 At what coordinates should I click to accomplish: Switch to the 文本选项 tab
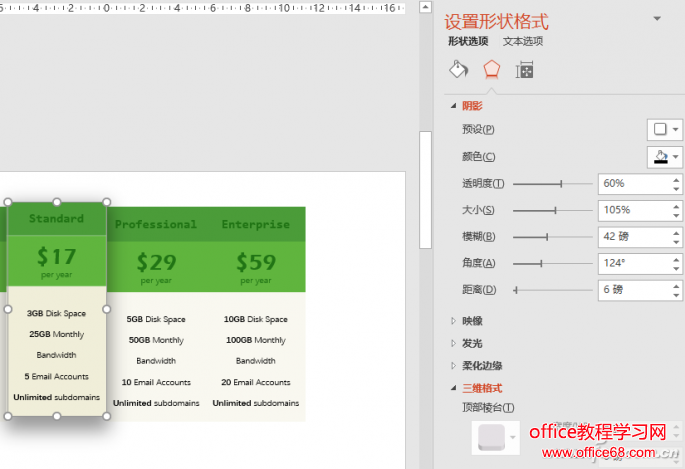[x=523, y=41]
